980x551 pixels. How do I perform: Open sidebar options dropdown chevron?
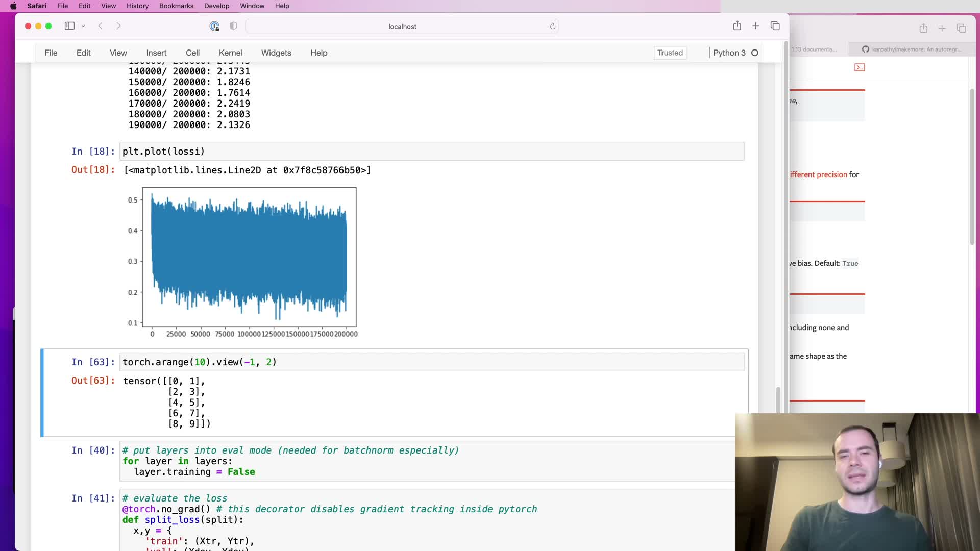[83, 26]
